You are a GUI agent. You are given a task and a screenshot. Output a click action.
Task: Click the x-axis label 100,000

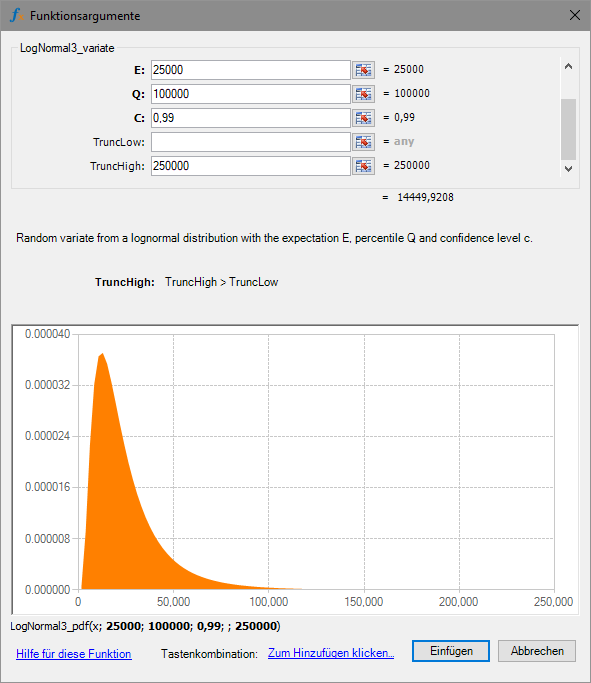tap(269, 602)
